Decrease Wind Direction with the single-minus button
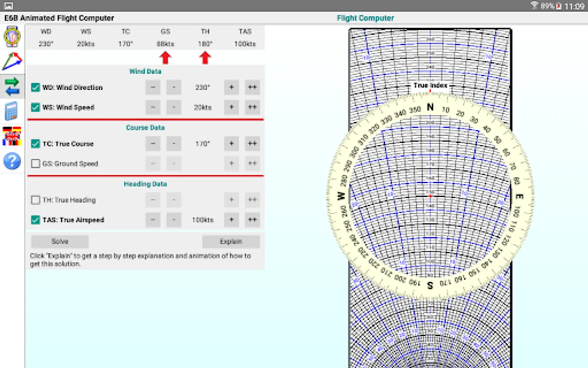588x368 pixels. tap(174, 87)
